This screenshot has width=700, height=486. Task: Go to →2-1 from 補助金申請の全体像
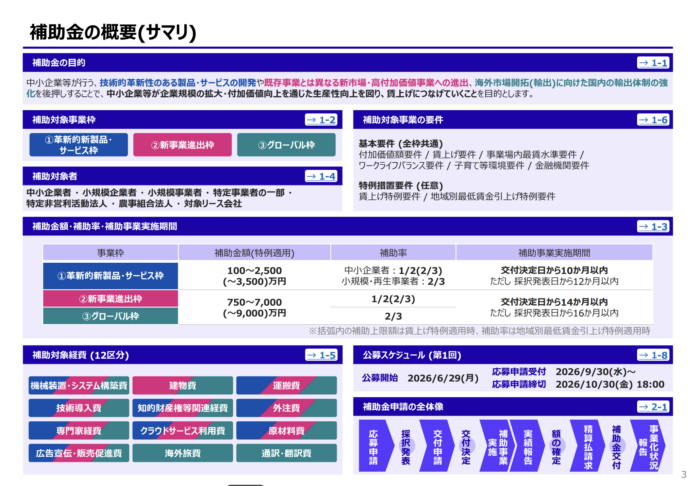tap(653, 407)
